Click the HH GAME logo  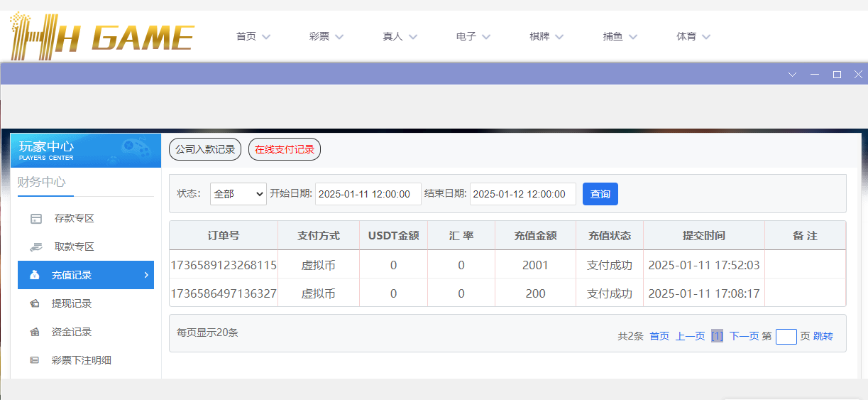(x=102, y=36)
